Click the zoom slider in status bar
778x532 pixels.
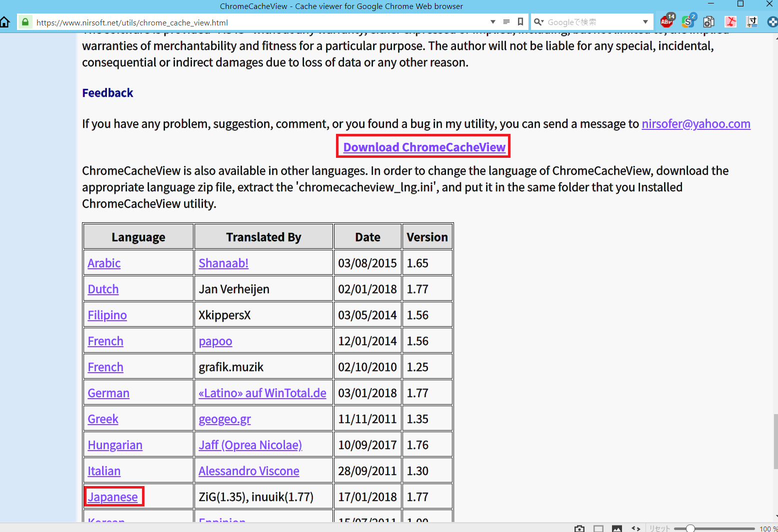coord(714,529)
